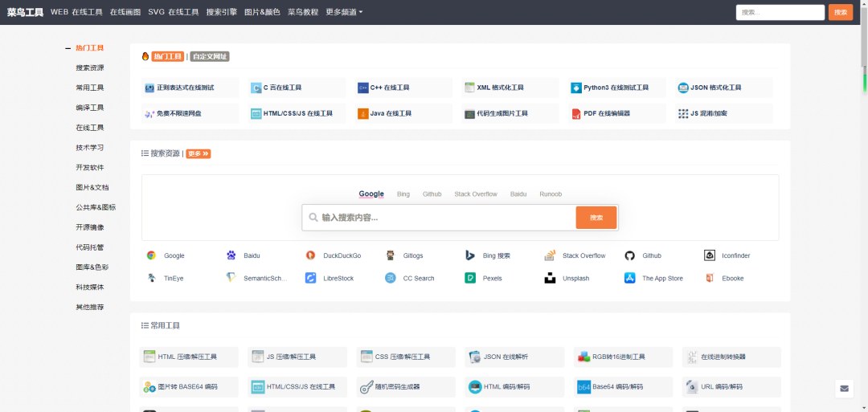
Task: Open JSON 在线解析 tool
Action: click(x=515, y=357)
